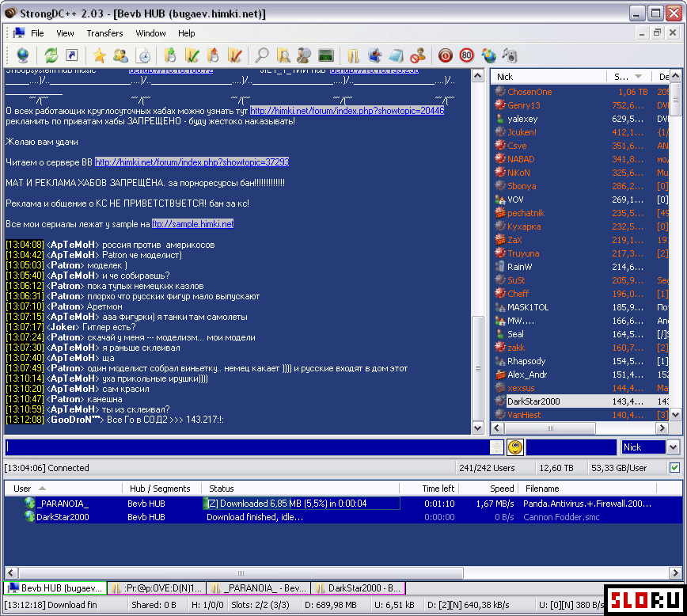The height and width of the screenshot is (616, 687).
Task: Switch to :Pr:@p:OVE:D(N)1... tab
Action: (158, 588)
